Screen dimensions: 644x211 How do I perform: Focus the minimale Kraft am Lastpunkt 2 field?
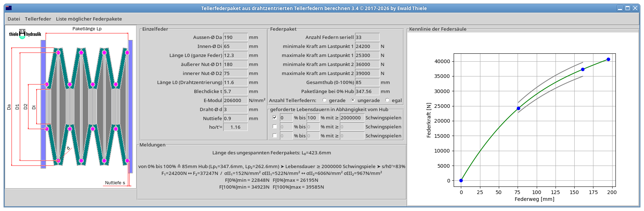coord(367,64)
